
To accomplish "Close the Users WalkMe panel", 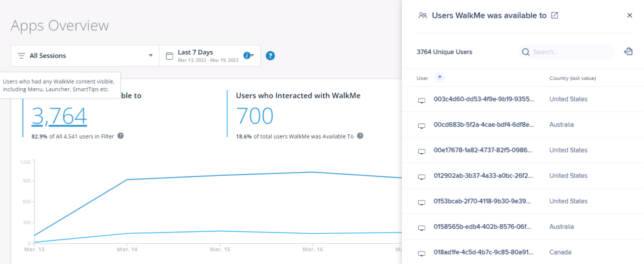I will 630,16.
